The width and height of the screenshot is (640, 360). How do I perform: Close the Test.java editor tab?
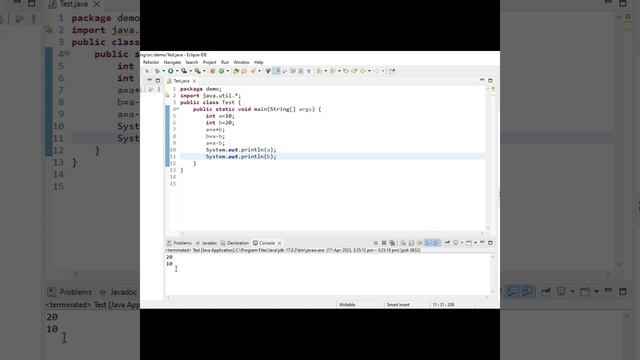pyautogui.click(x=194, y=81)
